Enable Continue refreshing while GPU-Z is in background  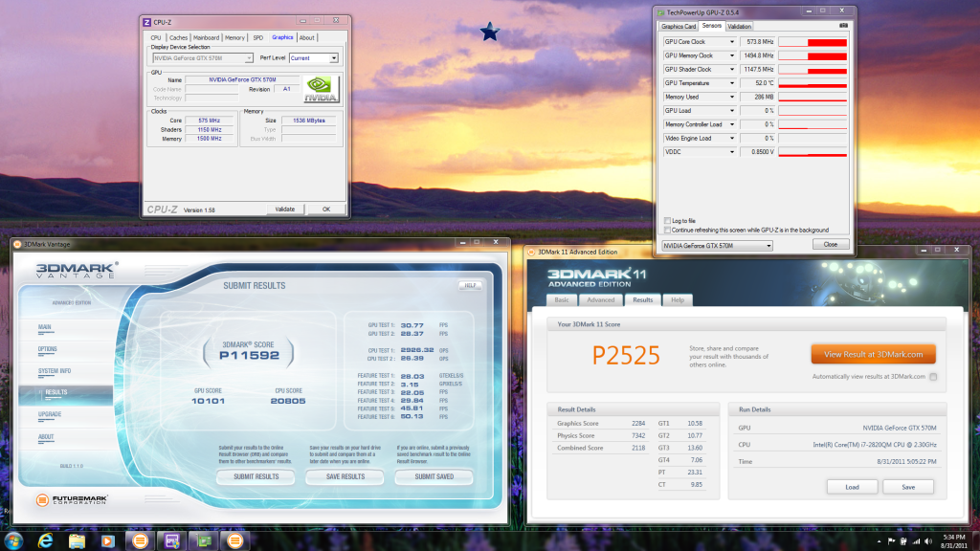[667, 230]
